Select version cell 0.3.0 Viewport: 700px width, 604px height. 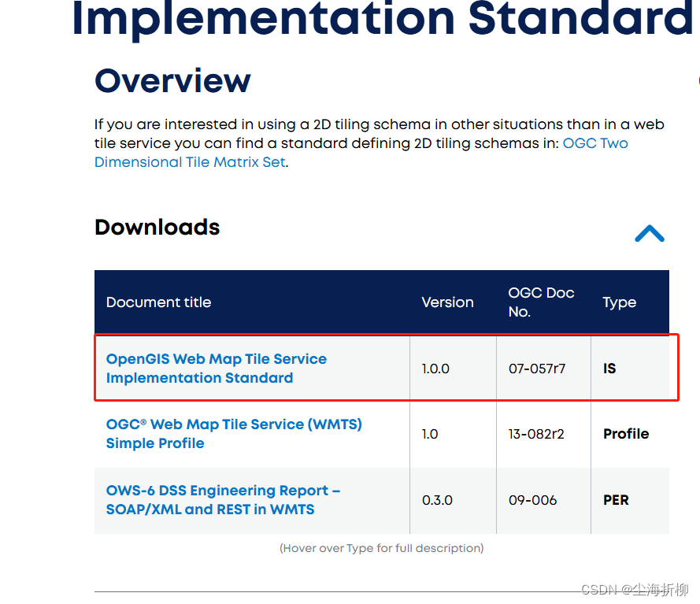(x=437, y=500)
